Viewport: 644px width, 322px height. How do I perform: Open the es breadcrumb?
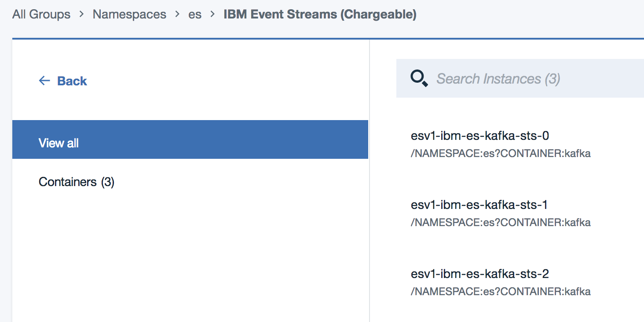pyautogui.click(x=195, y=14)
